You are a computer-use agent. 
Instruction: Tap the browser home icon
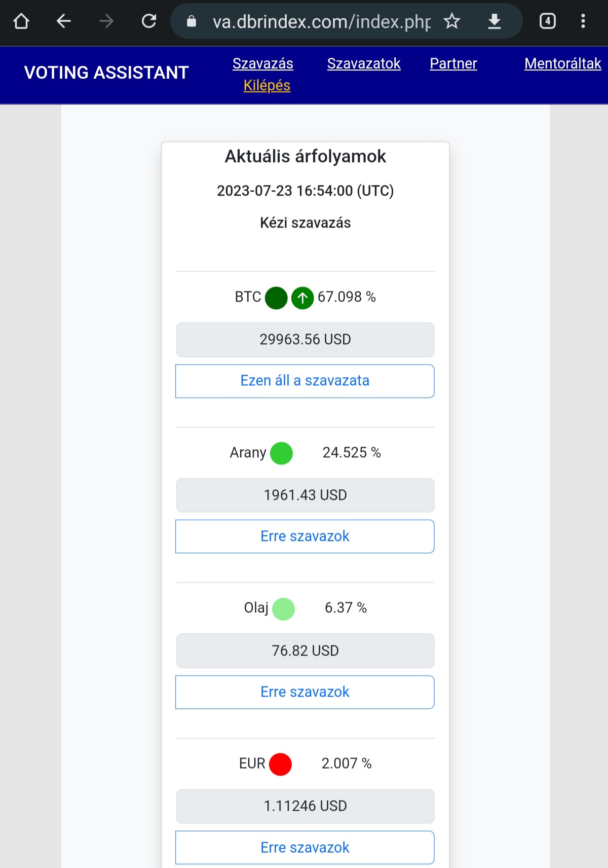(x=21, y=21)
